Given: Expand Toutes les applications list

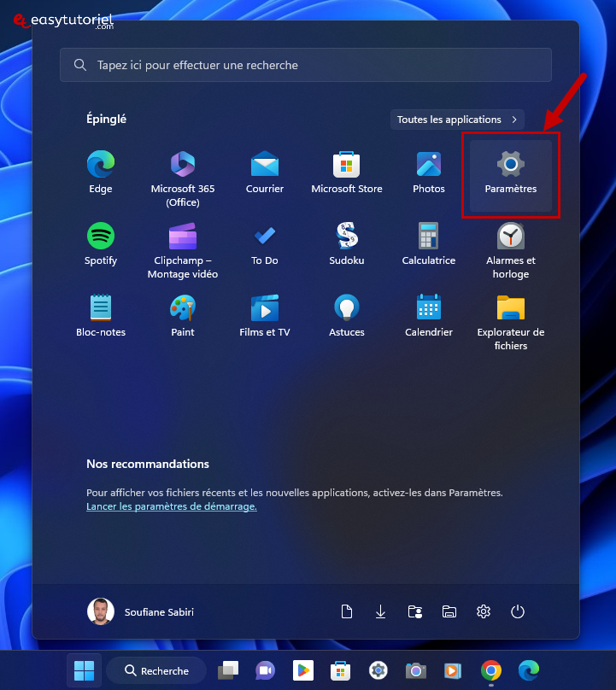Looking at the screenshot, I should (457, 120).
